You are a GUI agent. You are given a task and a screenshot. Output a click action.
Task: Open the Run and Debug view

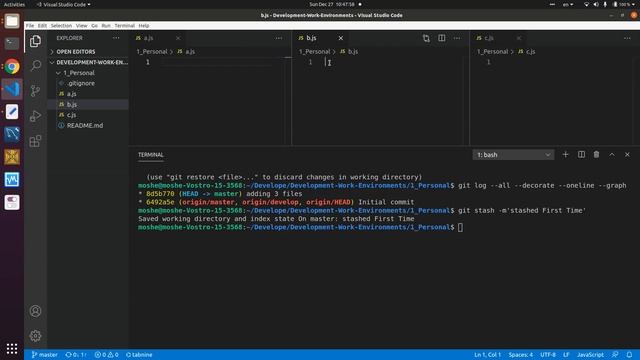point(36,116)
